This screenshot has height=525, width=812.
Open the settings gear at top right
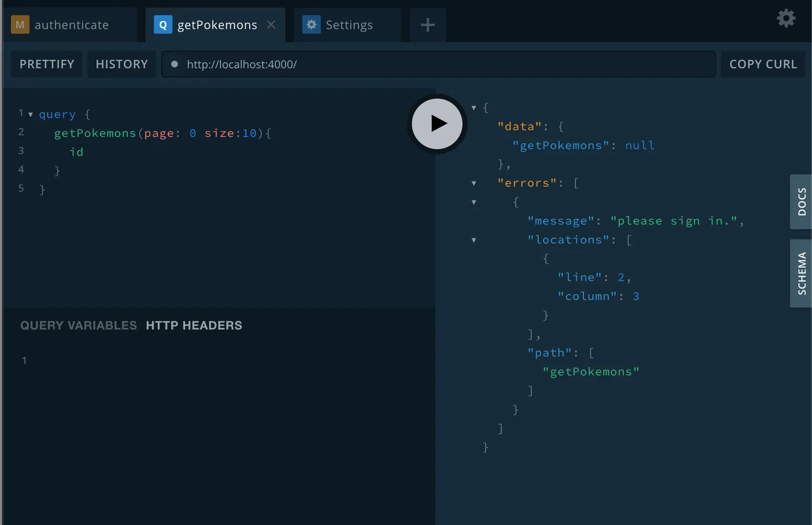tap(786, 18)
